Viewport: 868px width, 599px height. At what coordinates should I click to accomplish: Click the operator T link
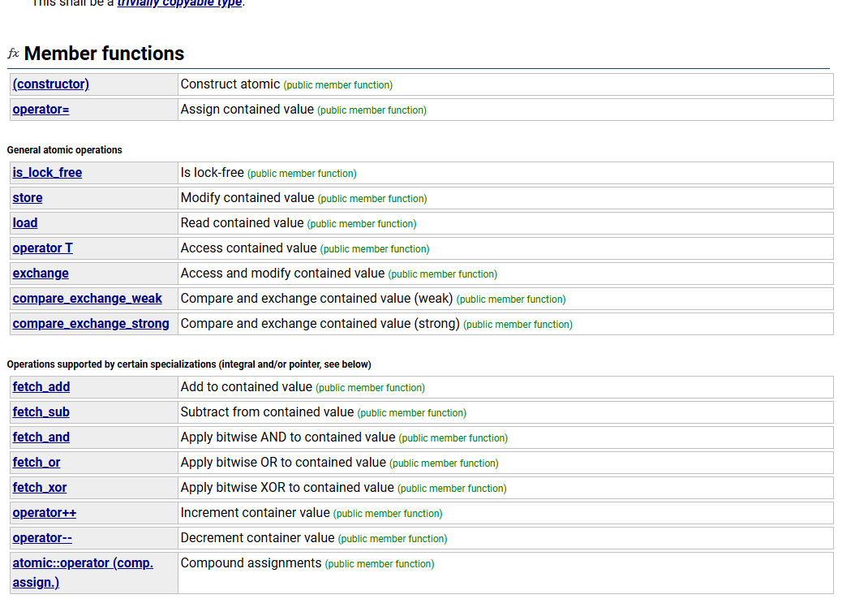pos(42,248)
